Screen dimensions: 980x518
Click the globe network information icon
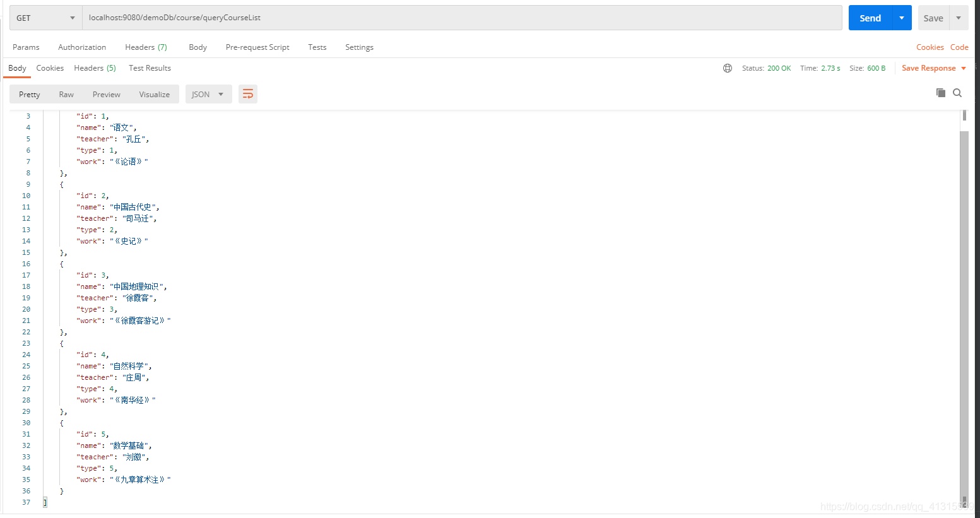coord(728,68)
